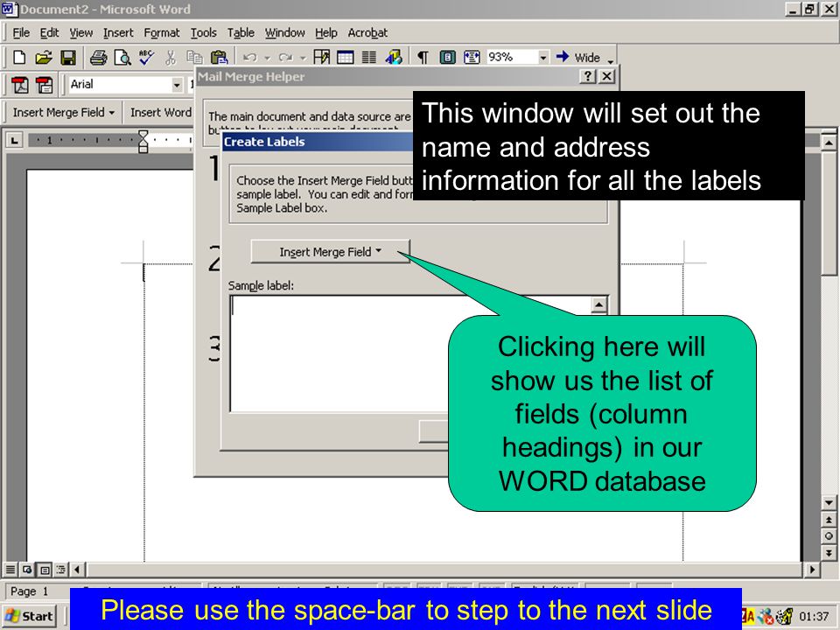This screenshot has width=840, height=630.
Task: Click the Windows Start button
Action: tap(30, 616)
